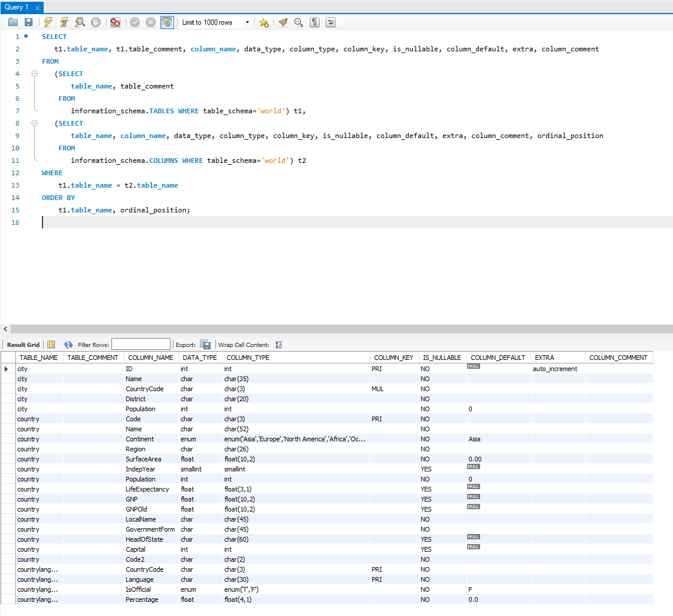Click the EXTRA column header
This screenshot has height=616, width=673.
558,358
